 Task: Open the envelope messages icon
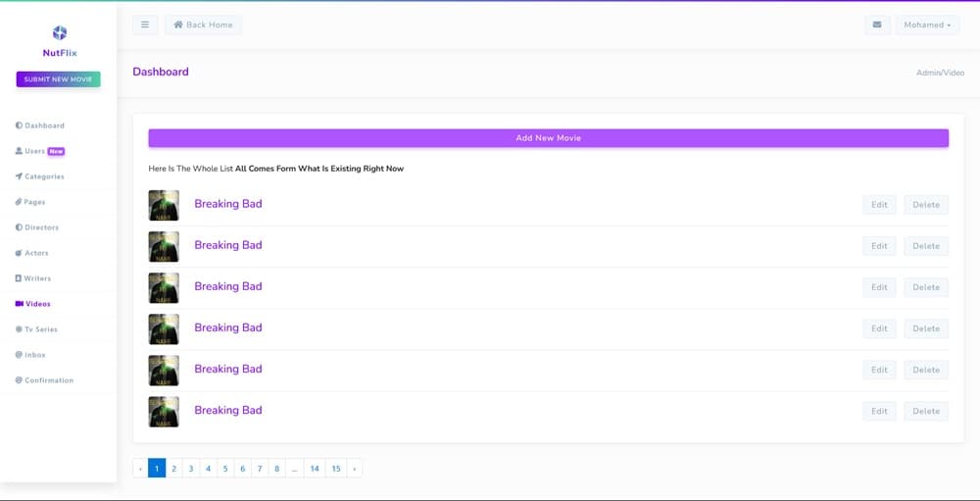pos(877,25)
